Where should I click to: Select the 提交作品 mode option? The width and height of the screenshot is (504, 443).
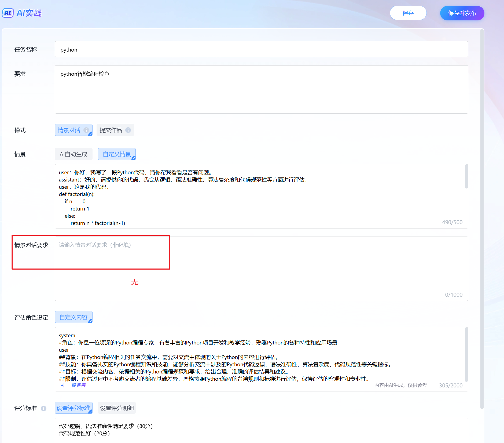[111, 130]
